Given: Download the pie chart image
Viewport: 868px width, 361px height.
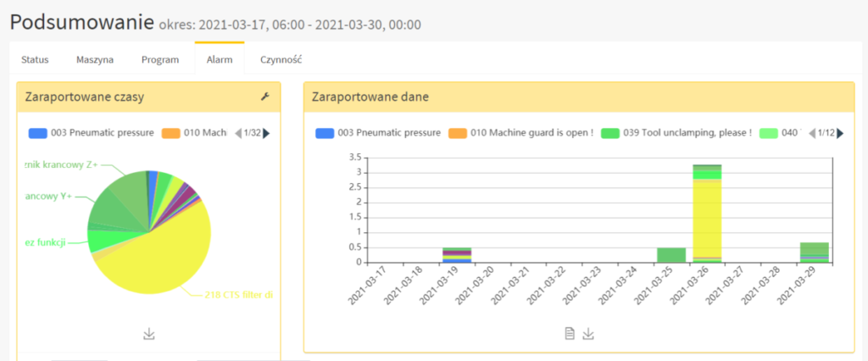Looking at the screenshot, I should 149,334.
